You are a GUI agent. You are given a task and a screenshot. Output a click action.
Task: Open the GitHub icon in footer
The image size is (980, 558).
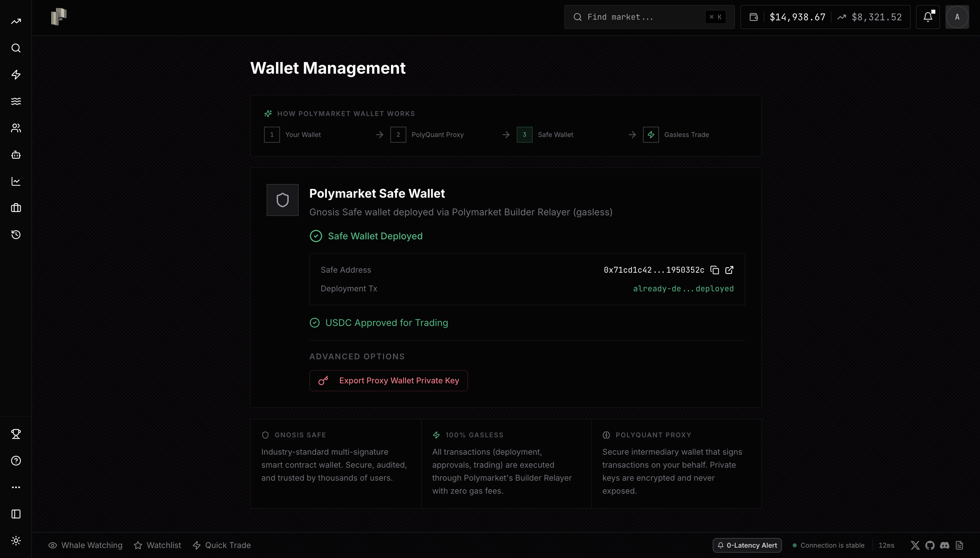tap(930, 545)
